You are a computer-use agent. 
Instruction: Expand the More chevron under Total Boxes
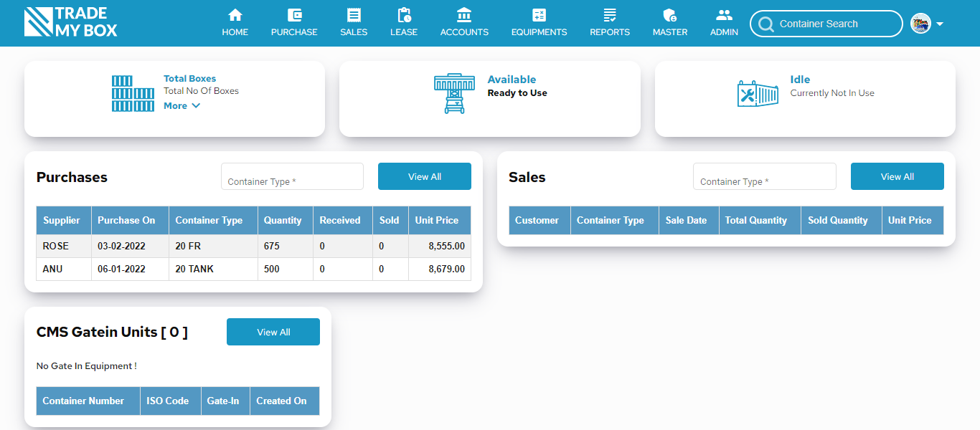click(196, 106)
